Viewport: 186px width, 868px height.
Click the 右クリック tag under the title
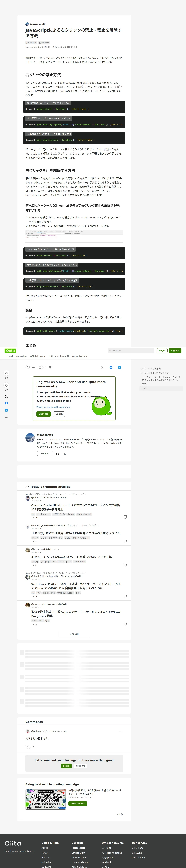tap(44, 43)
